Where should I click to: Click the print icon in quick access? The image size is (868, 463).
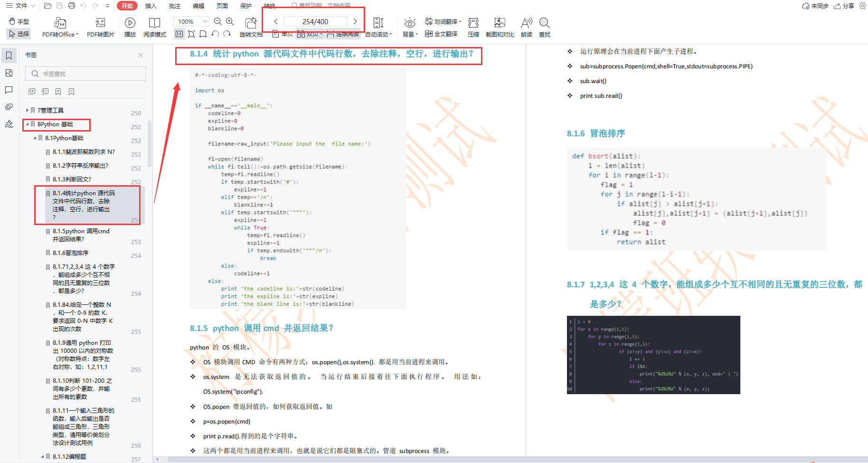click(71, 6)
